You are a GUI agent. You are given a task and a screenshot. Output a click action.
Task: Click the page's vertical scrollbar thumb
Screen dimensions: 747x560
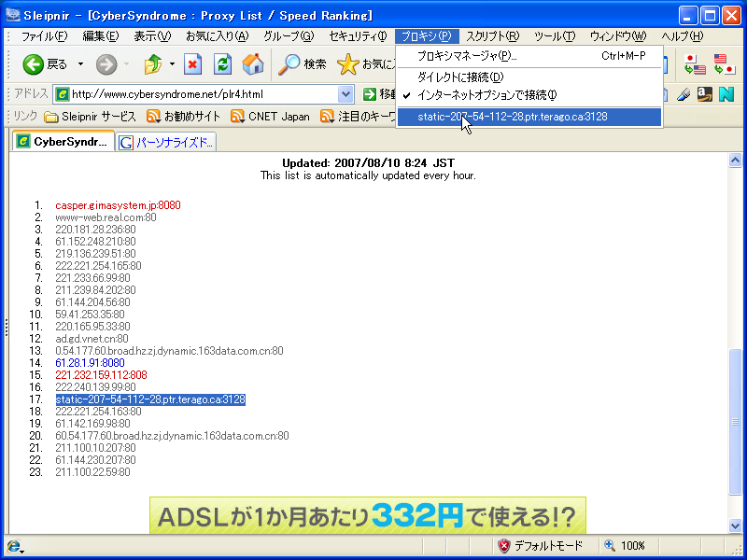(735, 422)
